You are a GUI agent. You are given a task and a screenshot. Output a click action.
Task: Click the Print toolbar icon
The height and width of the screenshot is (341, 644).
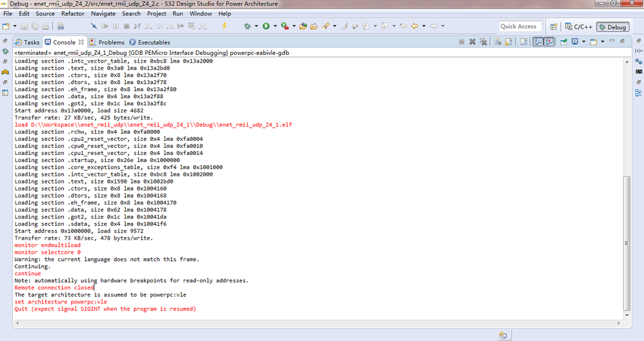point(45,26)
